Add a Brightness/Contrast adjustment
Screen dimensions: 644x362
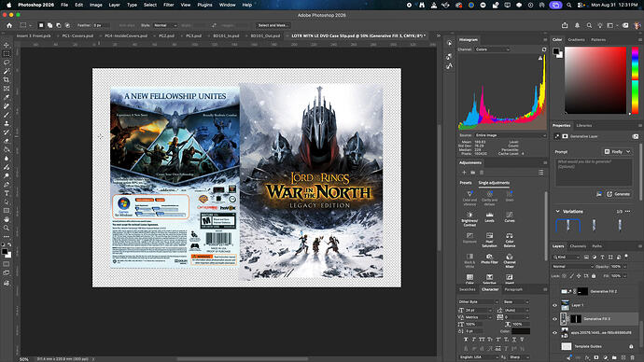tap(469, 218)
